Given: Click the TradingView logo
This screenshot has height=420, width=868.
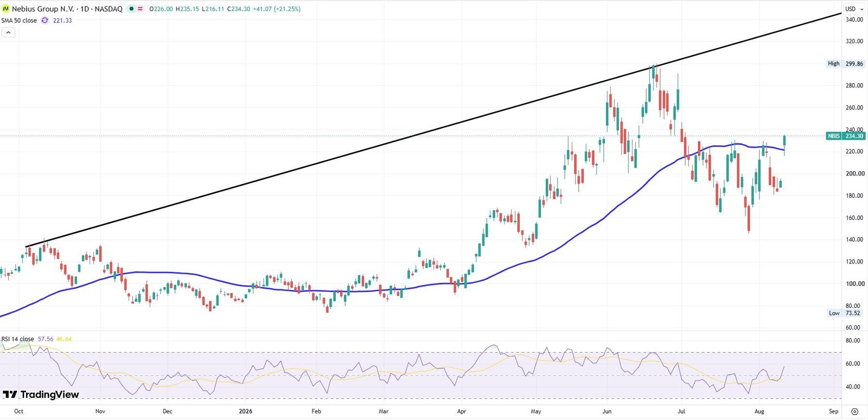Looking at the screenshot, I should coord(41,395).
